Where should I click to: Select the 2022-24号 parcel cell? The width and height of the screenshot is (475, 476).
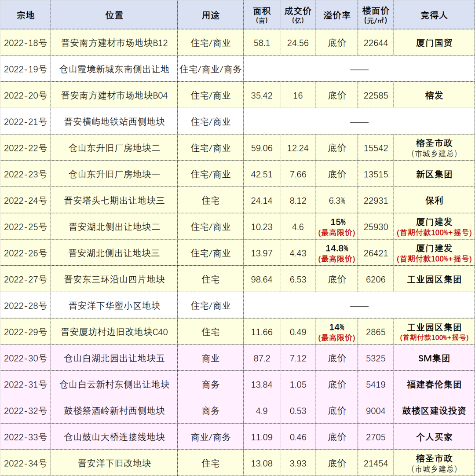(x=26, y=200)
